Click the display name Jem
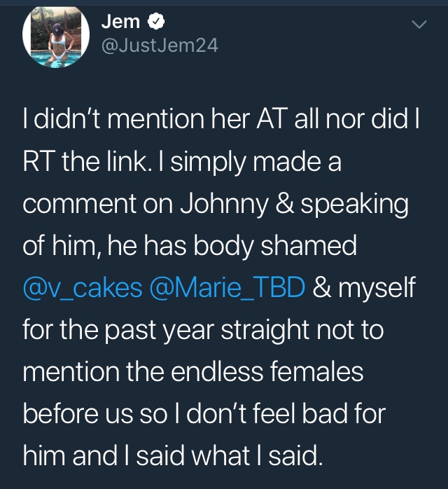This screenshot has width=448, height=489. 120,22
